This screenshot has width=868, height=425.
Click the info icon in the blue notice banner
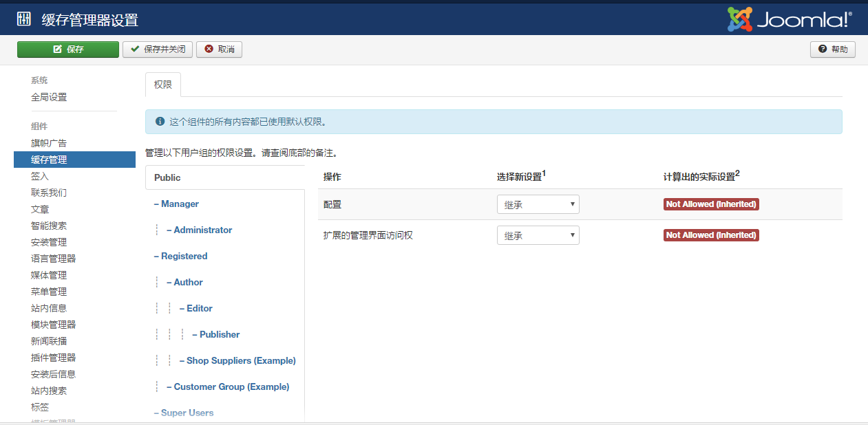pos(159,121)
